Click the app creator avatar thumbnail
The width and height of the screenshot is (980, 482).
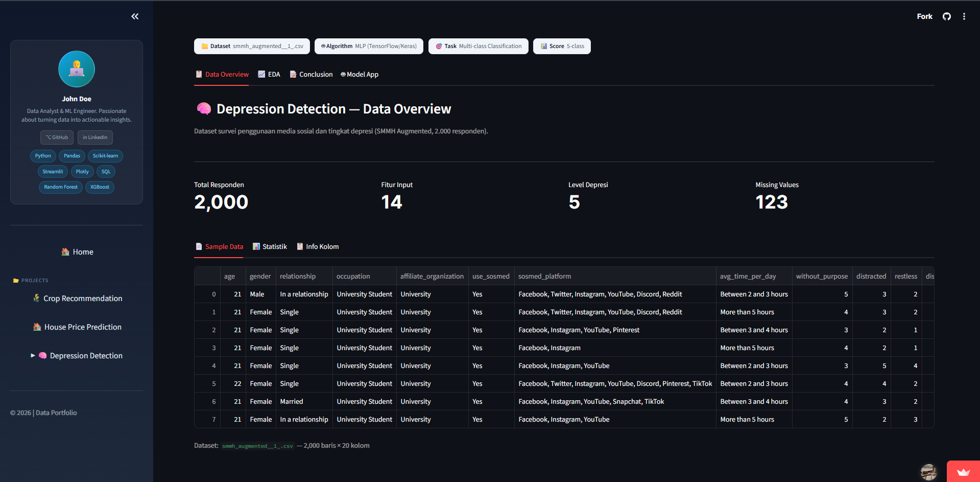tap(928, 472)
